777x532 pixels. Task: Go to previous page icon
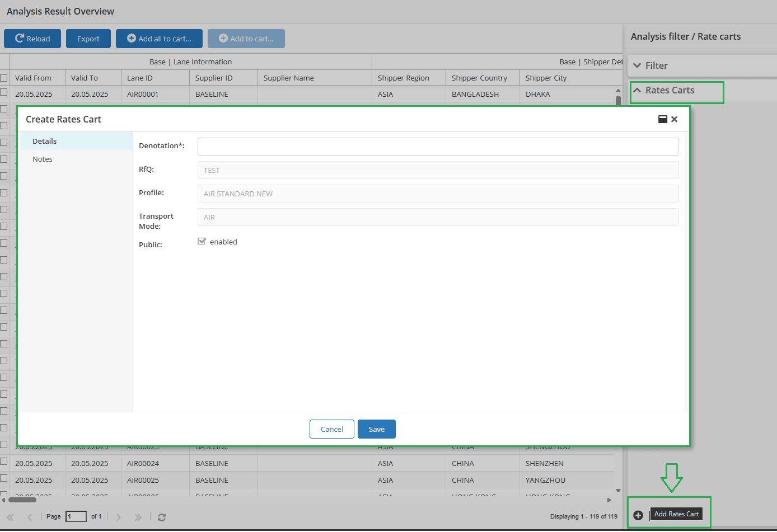(x=30, y=517)
